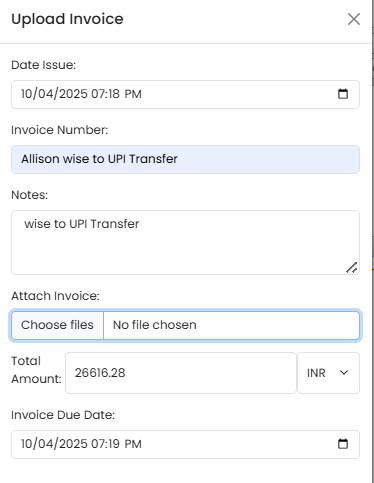Select the month segment of Date Issue
The width and height of the screenshot is (374, 483).
(26, 94)
